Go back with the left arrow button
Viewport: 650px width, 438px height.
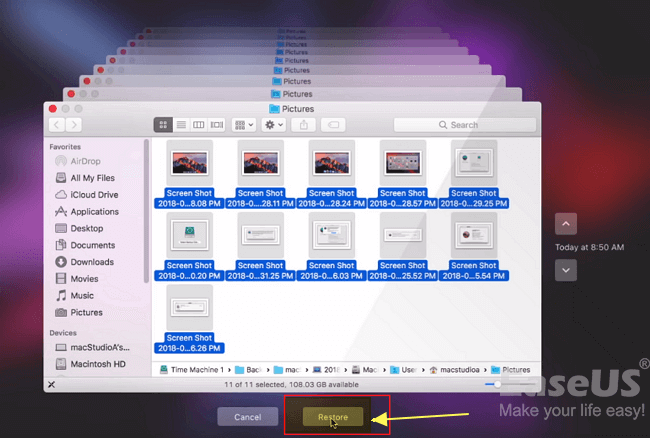pos(58,125)
